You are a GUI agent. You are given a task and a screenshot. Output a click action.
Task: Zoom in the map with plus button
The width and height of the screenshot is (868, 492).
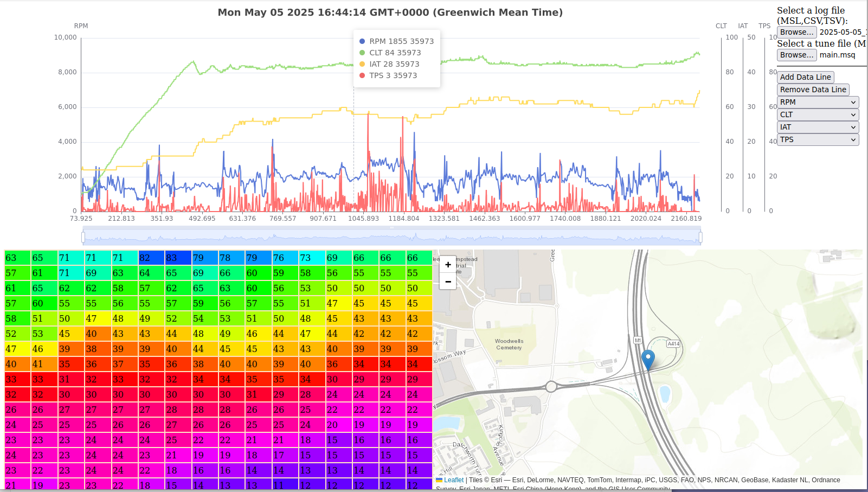448,265
